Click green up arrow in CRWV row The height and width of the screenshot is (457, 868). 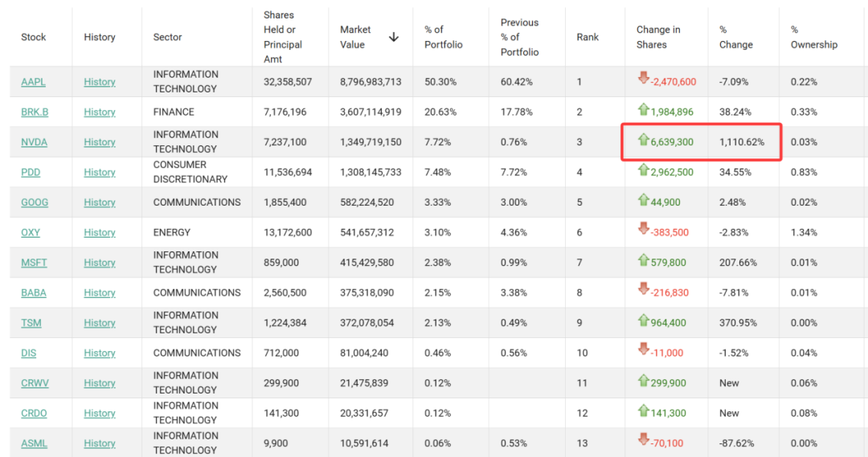[643, 381]
